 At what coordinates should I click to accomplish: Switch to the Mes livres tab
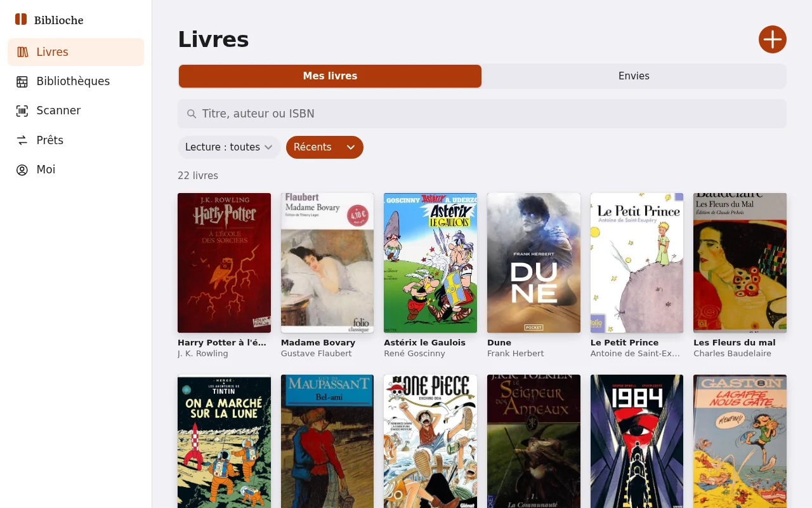[x=330, y=76]
